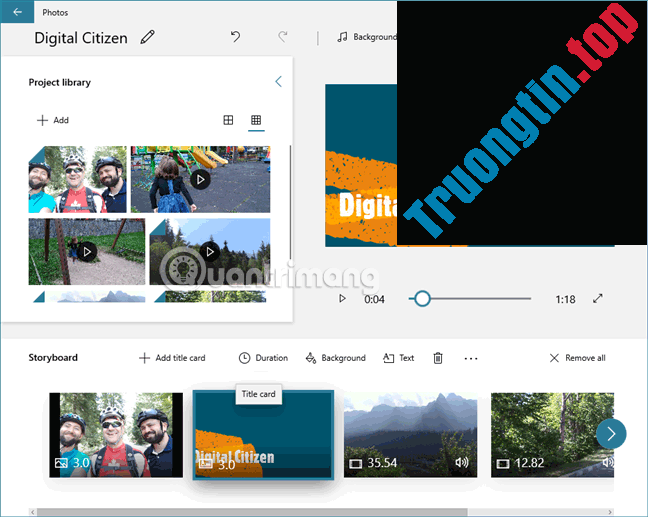Select the mountain thumbnail in library

pos(89,296)
